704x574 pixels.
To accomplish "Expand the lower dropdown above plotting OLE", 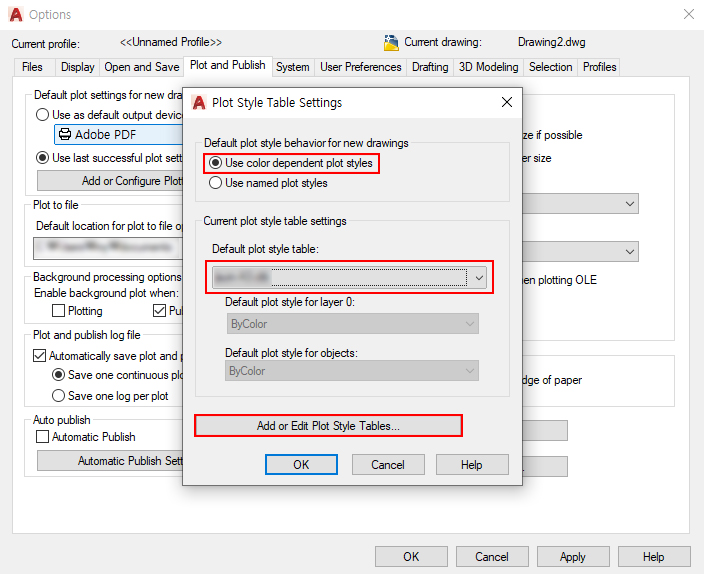I will pos(629,252).
